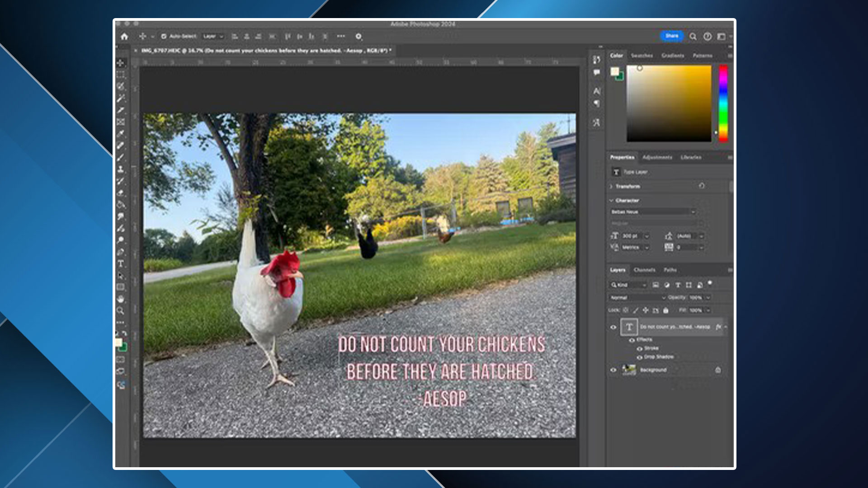Viewport: 868px width, 488px height.
Task: Click the blue Share button
Action: (x=672, y=36)
